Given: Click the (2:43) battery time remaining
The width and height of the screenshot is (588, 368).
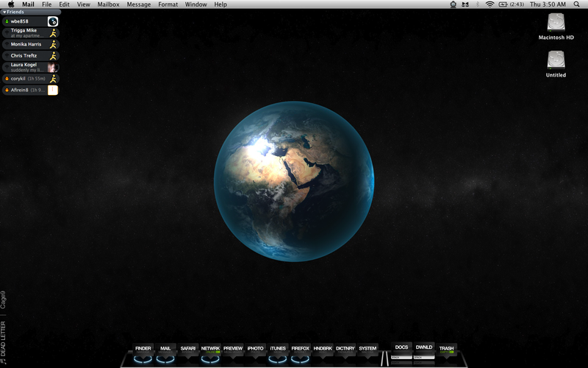Looking at the screenshot, I should point(517,4).
